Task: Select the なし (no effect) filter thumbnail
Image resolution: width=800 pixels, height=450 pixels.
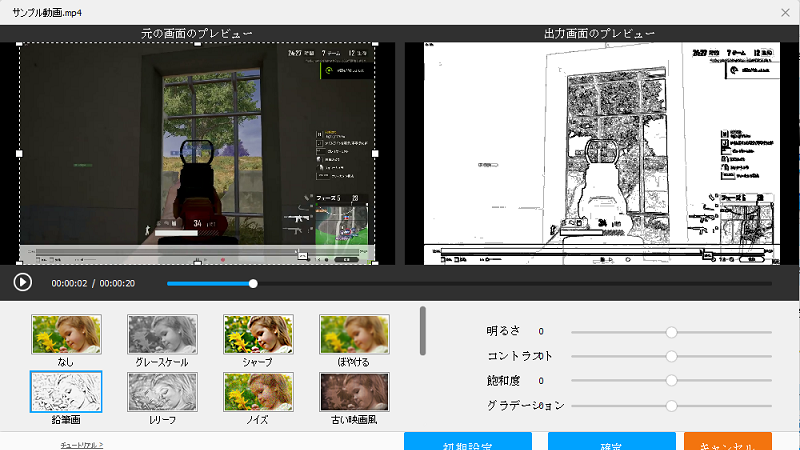Action: (66, 334)
